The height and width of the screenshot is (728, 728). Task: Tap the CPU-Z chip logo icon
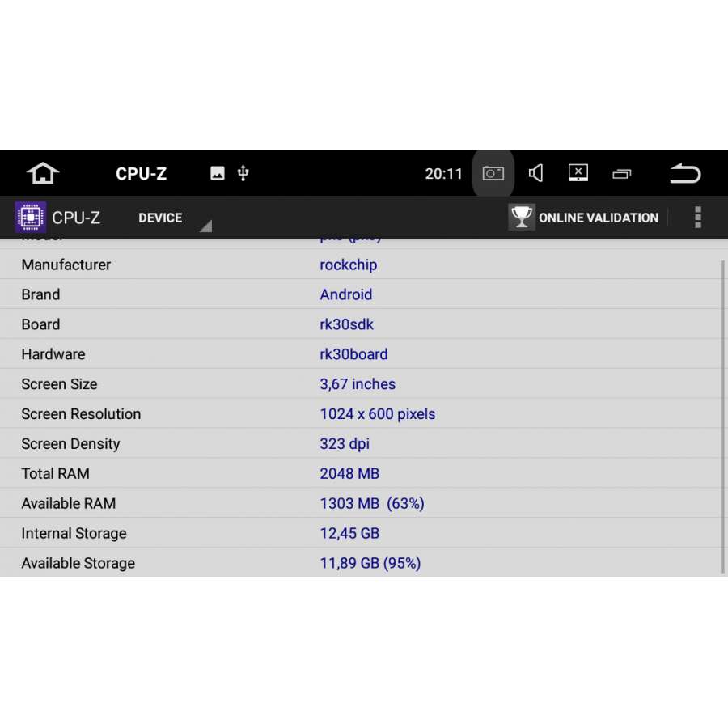tap(30, 217)
